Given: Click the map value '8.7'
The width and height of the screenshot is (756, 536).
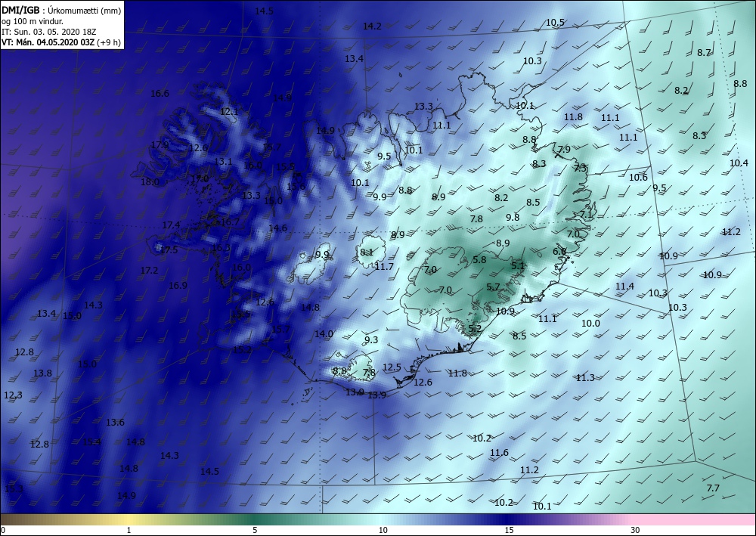Looking at the screenshot, I should (704, 52).
